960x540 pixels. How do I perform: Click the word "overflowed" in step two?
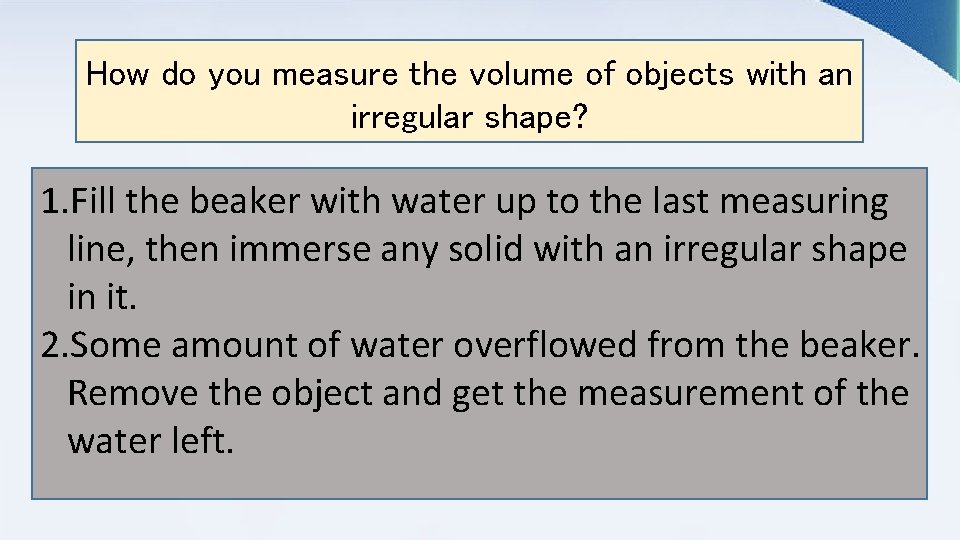[545, 344]
